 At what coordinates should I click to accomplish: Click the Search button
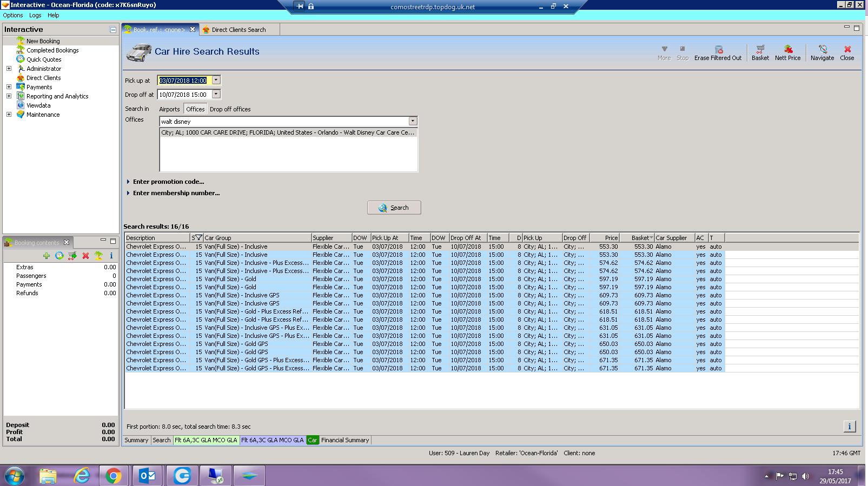click(394, 208)
